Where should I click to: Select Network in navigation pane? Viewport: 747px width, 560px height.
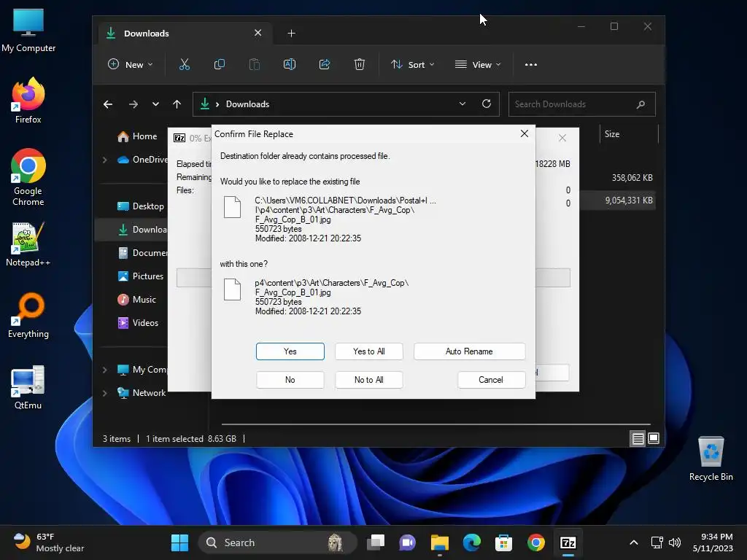point(142,393)
